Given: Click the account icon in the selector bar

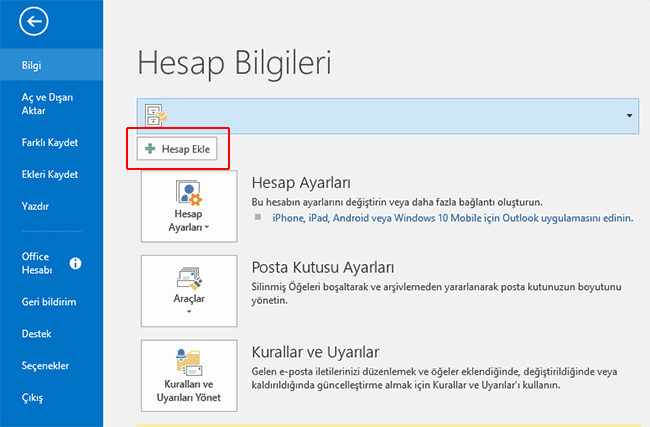Looking at the screenshot, I should (156, 115).
